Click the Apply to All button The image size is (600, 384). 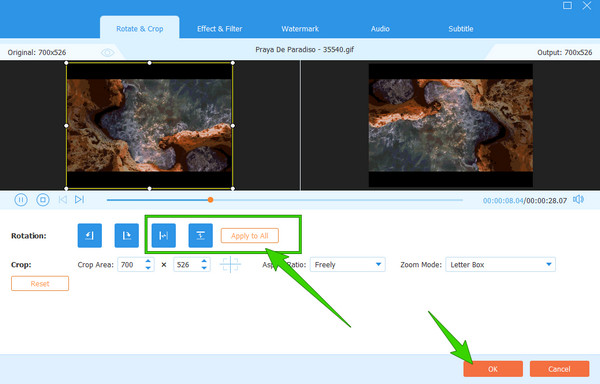point(249,236)
